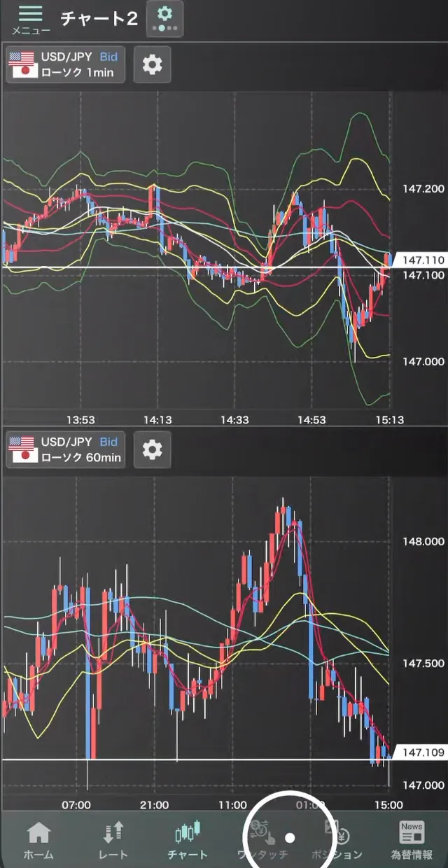Tap the チャート2 title text
This screenshot has height=868, width=448.
click(x=99, y=19)
